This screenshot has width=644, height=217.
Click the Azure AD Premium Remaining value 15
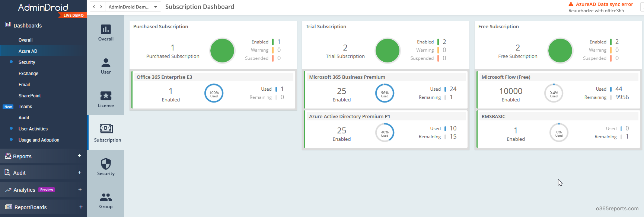[453, 137]
